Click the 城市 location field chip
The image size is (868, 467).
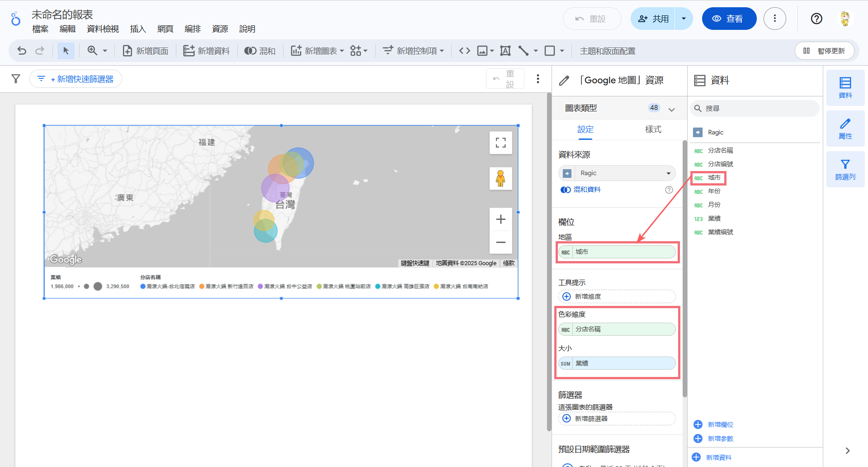617,252
